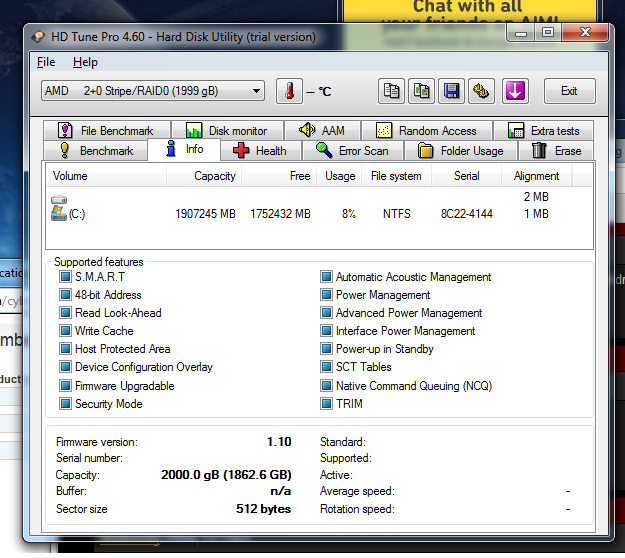Switch to the Folder Usage tab
625x558 pixels.
click(x=461, y=151)
